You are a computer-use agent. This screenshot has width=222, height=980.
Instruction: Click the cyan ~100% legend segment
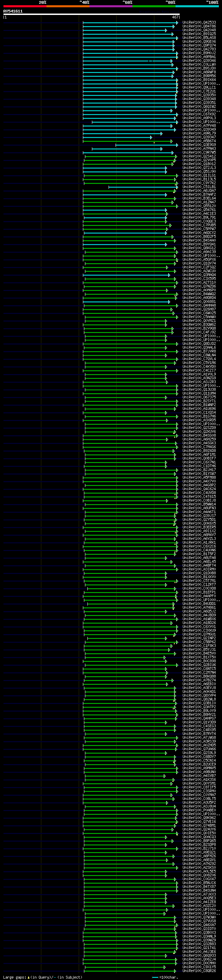tap(197, 6)
